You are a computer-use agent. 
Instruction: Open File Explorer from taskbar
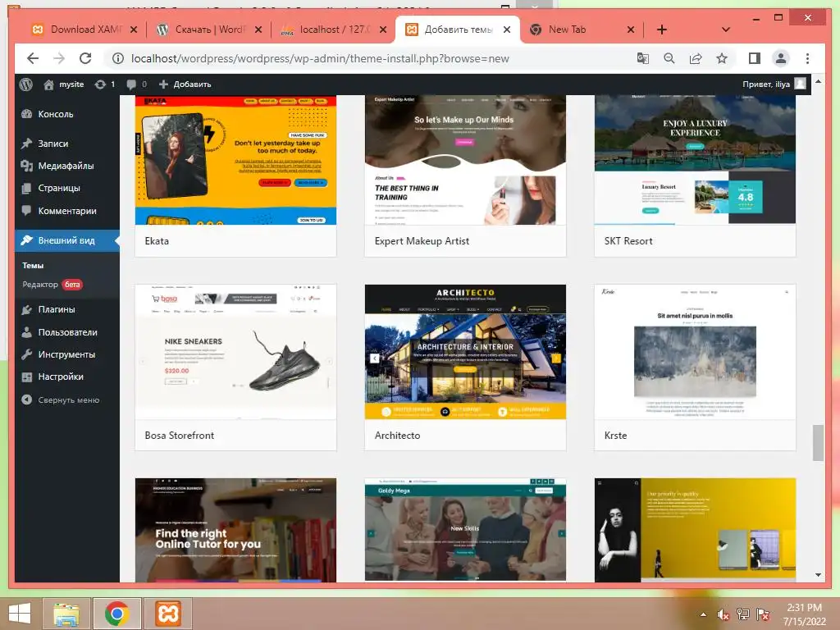pyautogui.click(x=66, y=614)
